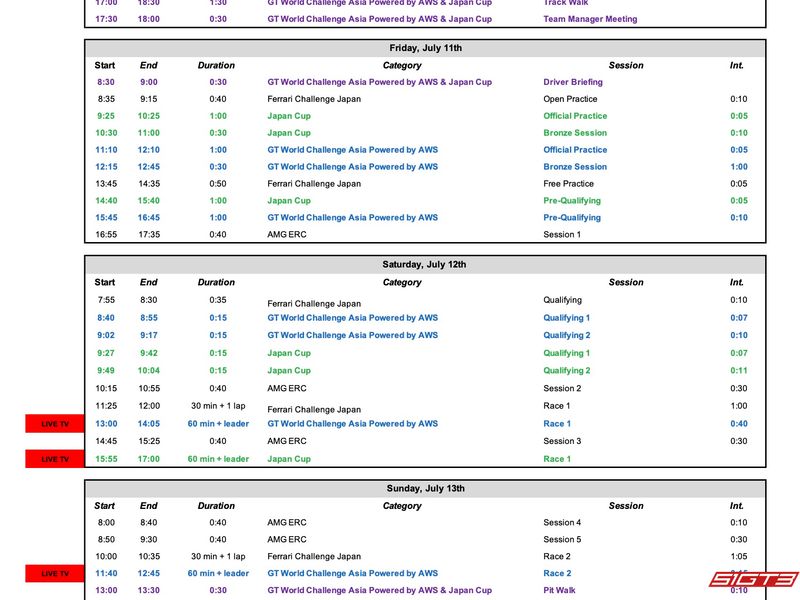The image size is (800, 600).
Task: Click the Duration column header in Friday's table
Action: (x=216, y=65)
